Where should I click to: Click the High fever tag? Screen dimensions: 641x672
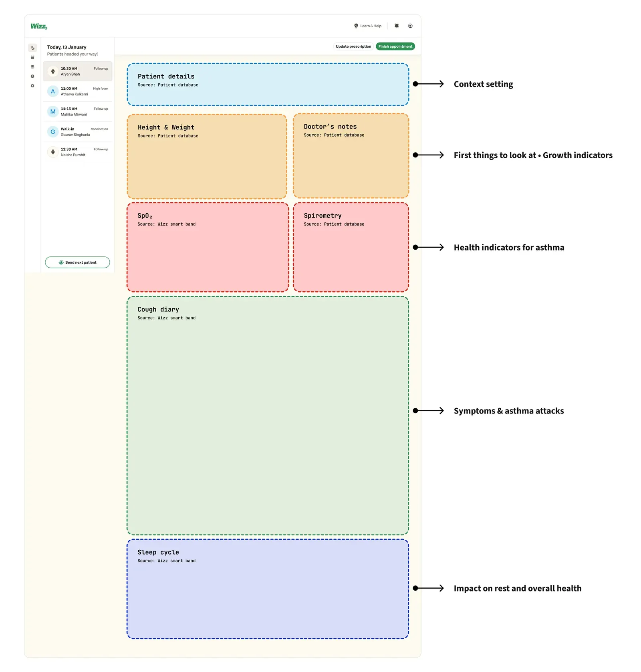(x=101, y=89)
